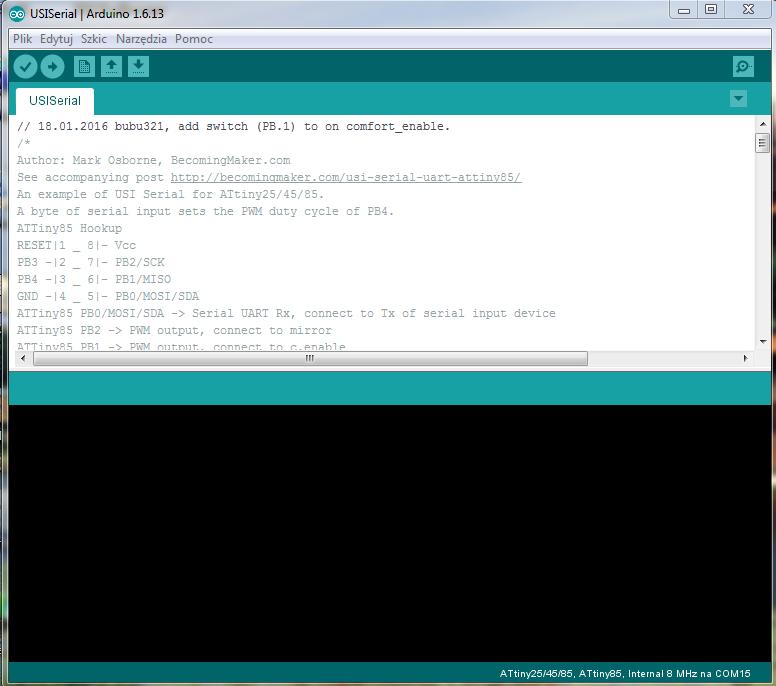
Task: Select the USISerial tab
Action: [55, 101]
